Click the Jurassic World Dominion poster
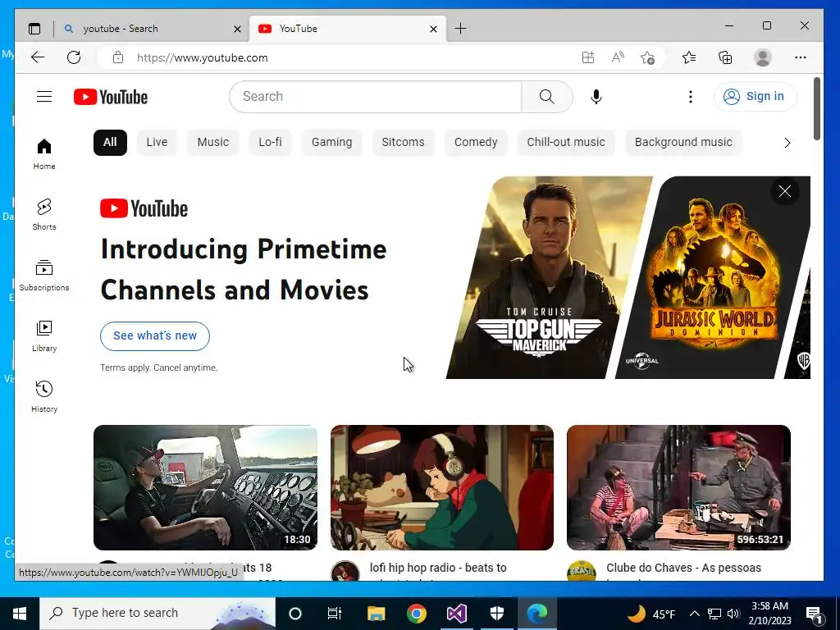 point(713,277)
